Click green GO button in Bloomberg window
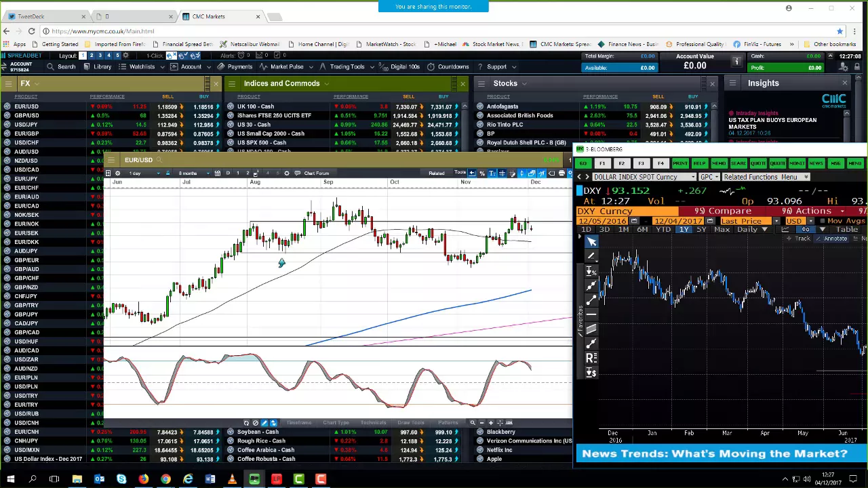The height and width of the screenshot is (488, 868). coord(583,163)
